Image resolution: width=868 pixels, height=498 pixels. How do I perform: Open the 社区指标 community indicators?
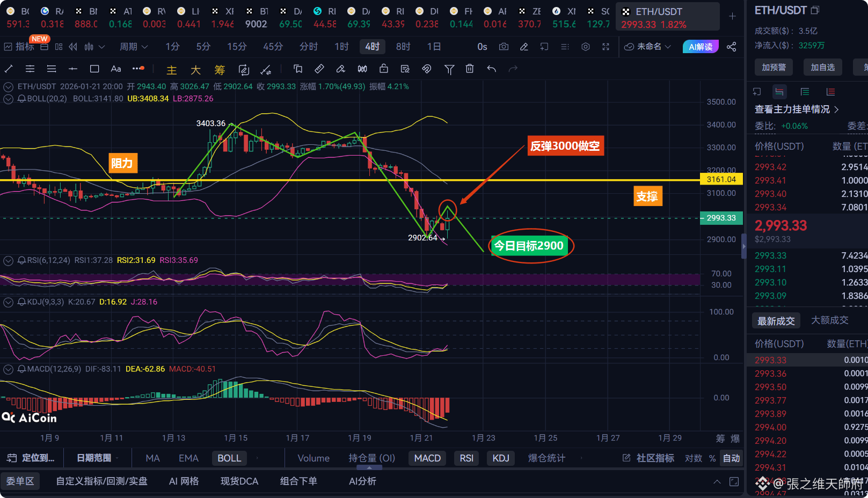coord(648,458)
